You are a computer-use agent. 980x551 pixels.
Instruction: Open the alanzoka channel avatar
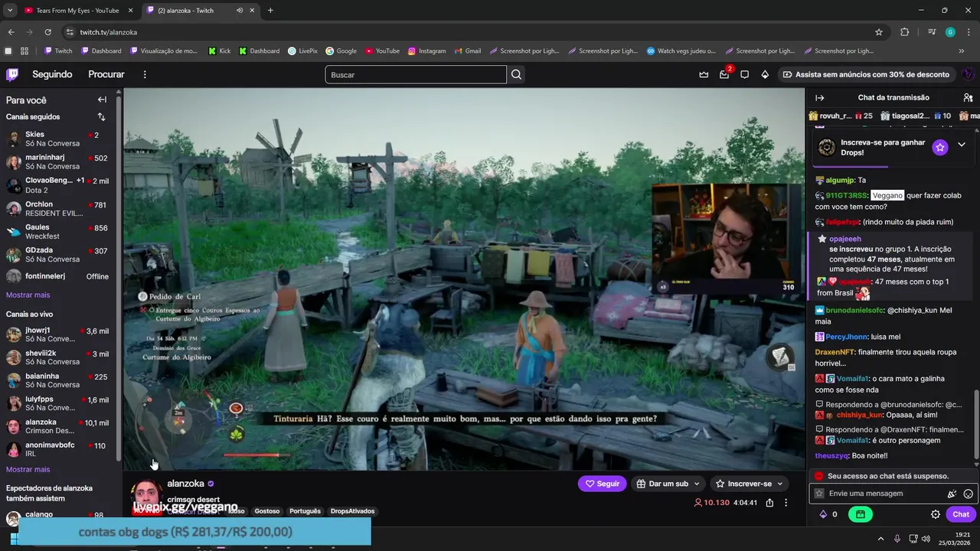coord(145,496)
